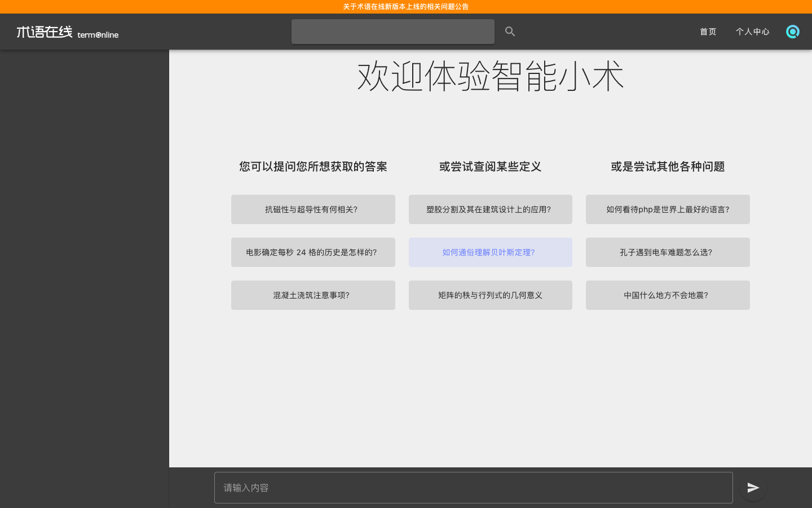The image size is (812, 508).
Task: Click the dark left sidebar panel
Action: point(85,254)
